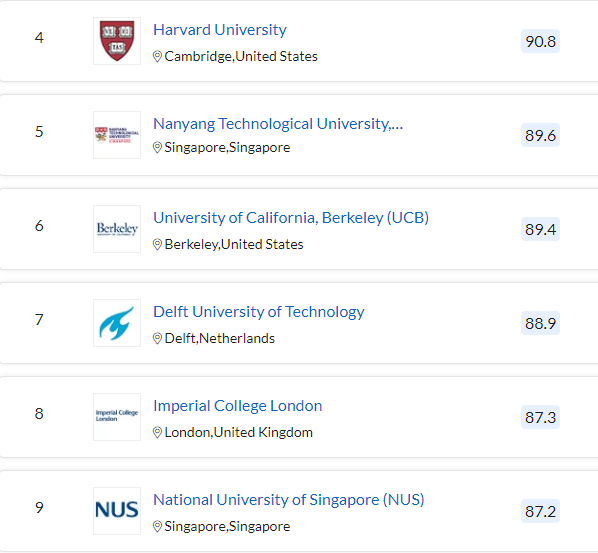Click location pin beside Berkeley, United States
598x553 pixels.
click(x=157, y=244)
